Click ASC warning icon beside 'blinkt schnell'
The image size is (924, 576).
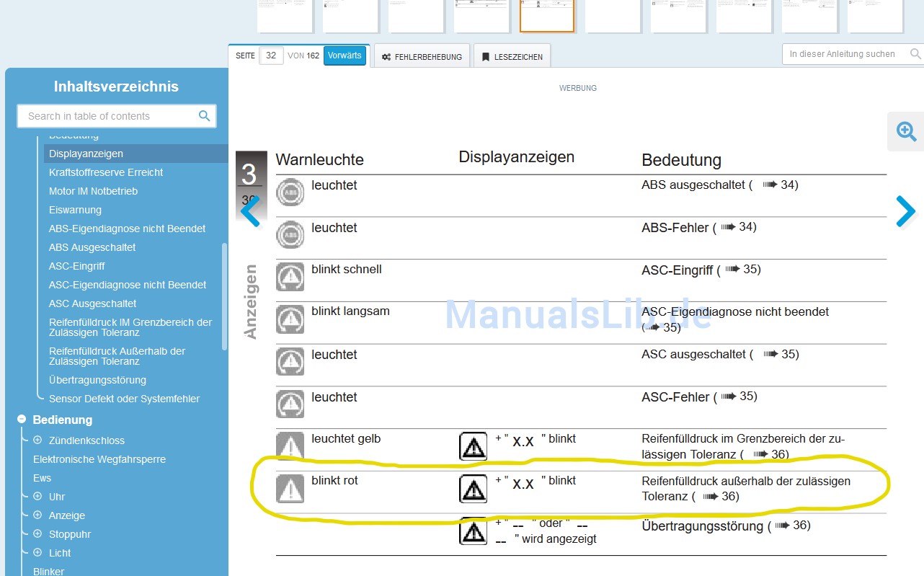(290, 277)
